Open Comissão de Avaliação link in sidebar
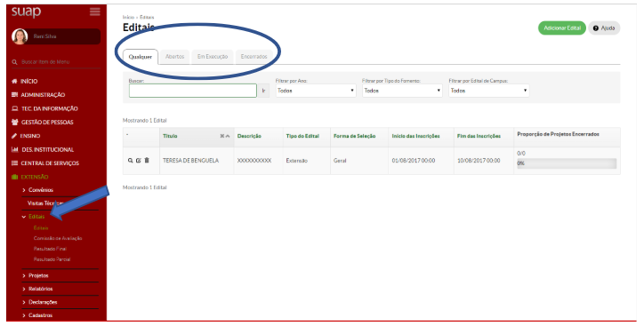 58,238
